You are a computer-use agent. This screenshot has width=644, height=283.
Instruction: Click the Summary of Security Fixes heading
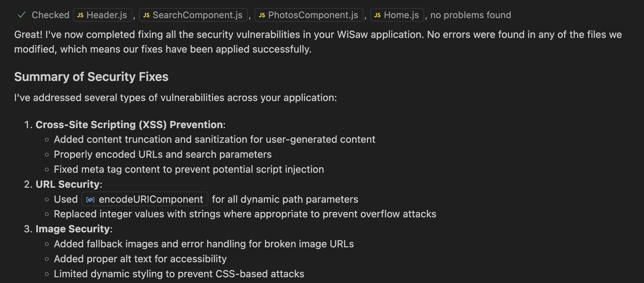coord(91,77)
